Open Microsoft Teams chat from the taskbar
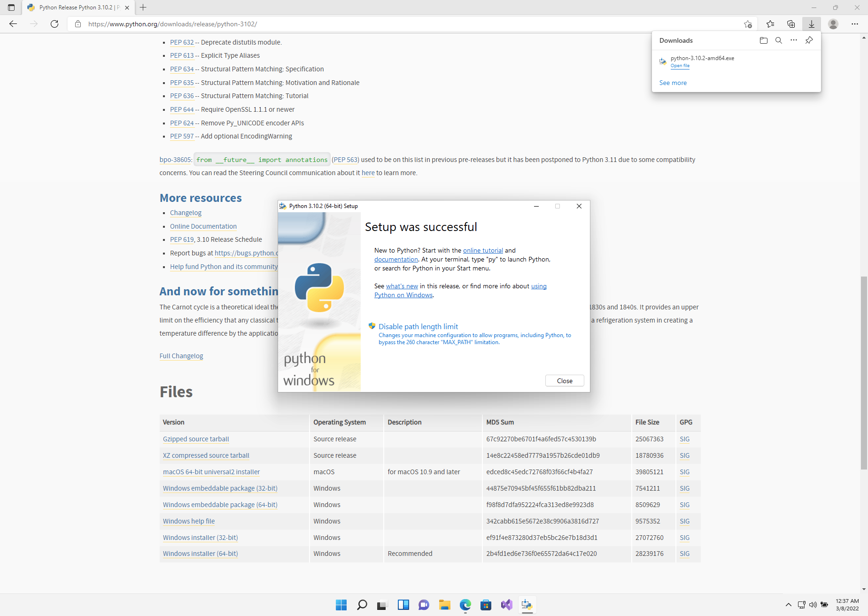The width and height of the screenshot is (868, 616). (424, 605)
